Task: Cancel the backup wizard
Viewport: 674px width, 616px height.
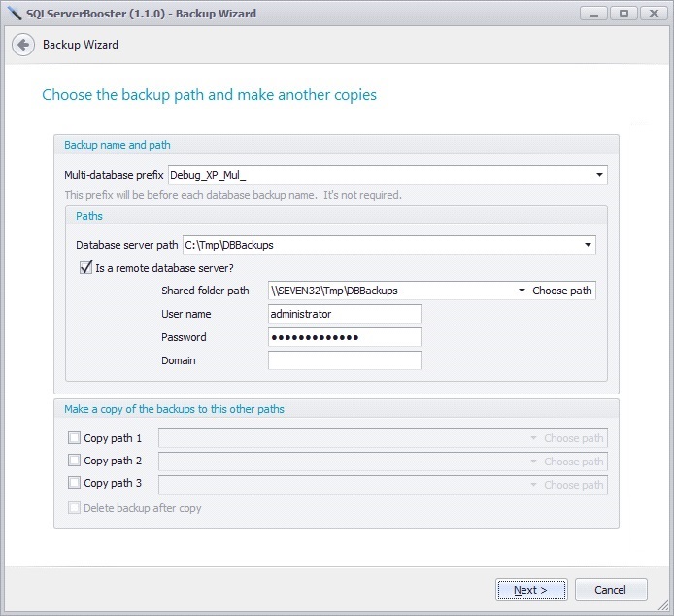Action: (611, 590)
